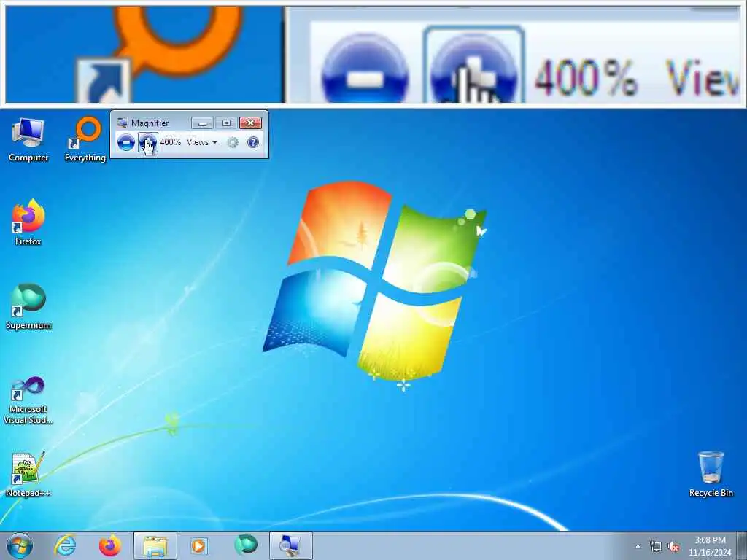The width and height of the screenshot is (747, 560).
Task: Open Magnifier help question mark icon
Action: click(x=253, y=142)
